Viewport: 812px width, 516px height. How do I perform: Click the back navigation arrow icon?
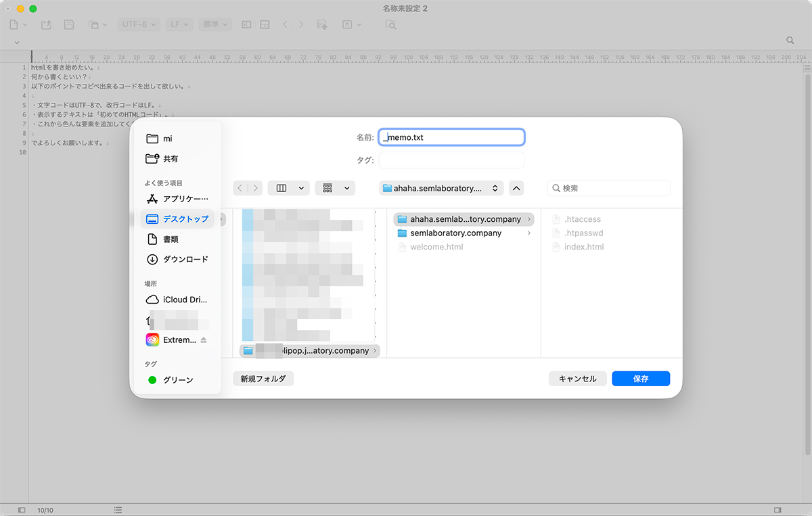click(285, 24)
